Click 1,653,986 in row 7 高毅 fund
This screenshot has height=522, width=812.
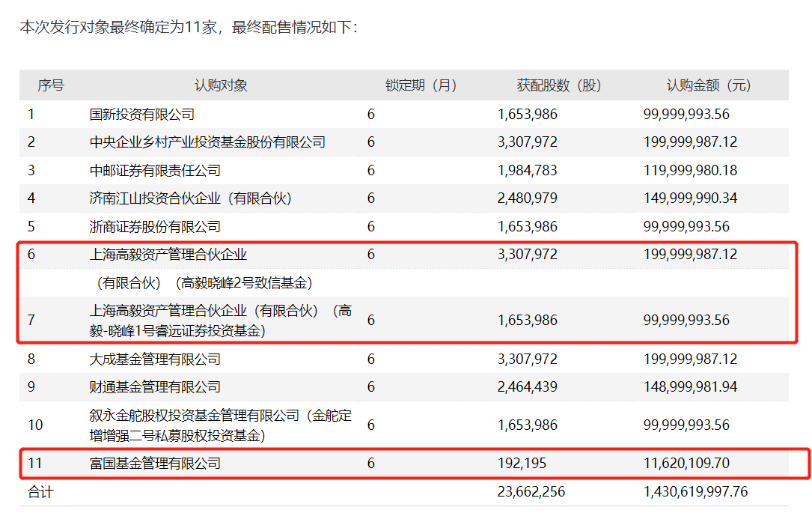pyautogui.click(x=527, y=321)
